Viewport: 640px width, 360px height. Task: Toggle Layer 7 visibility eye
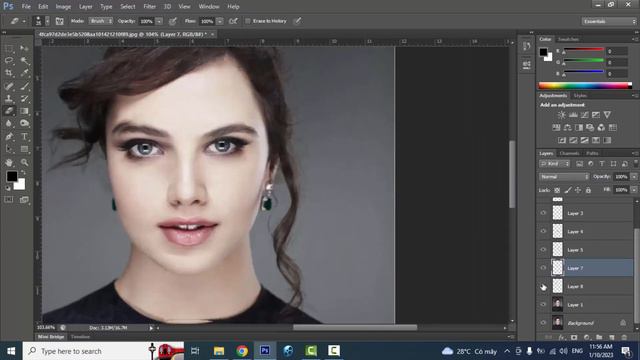[x=543, y=268]
